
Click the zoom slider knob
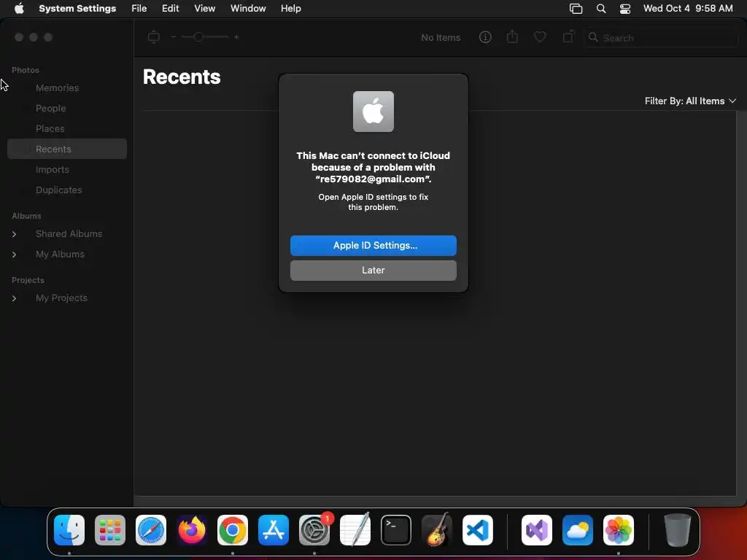[x=198, y=36]
